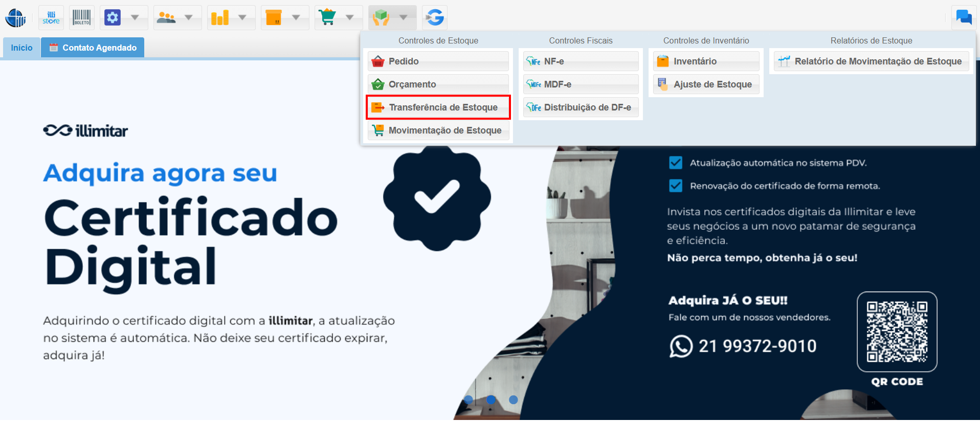This screenshot has width=980, height=443.
Task: Open the illi store icon
Action: coord(51,18)
